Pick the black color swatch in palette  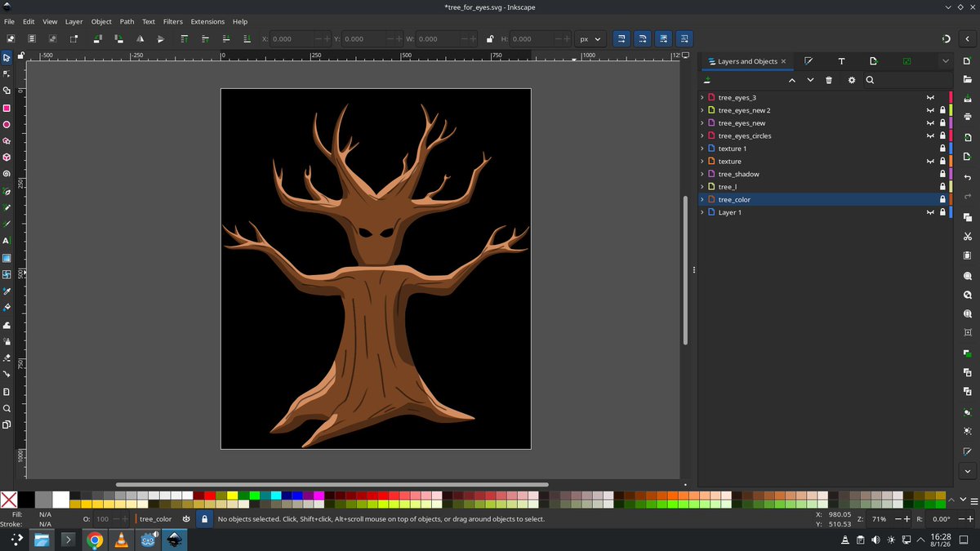click(27, 499)
